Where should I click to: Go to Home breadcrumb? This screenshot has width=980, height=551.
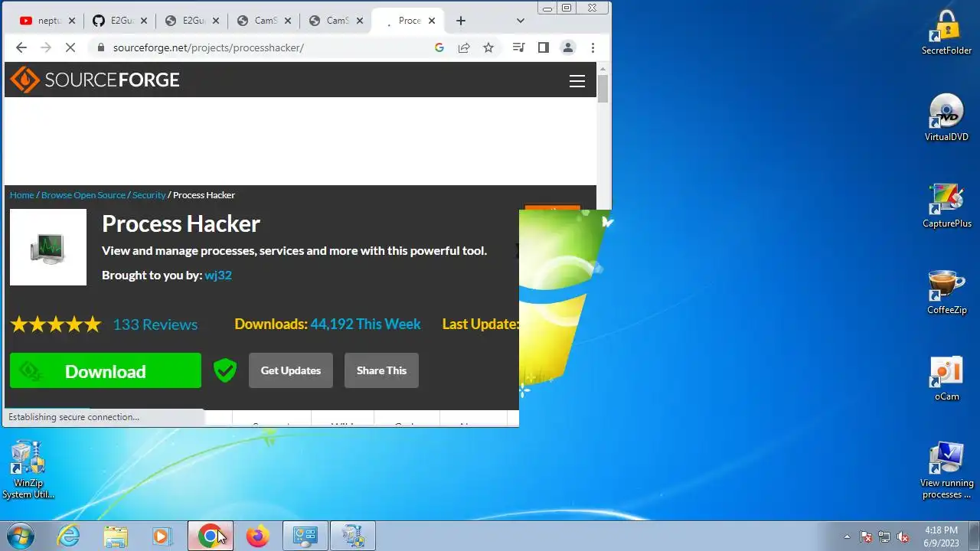point(21,195)
